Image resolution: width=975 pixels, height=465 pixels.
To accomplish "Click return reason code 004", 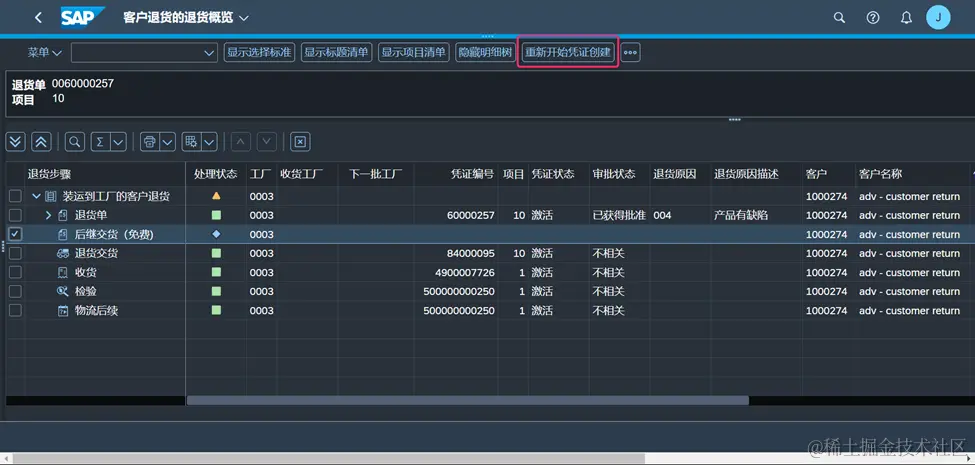I will click(662, 215).
